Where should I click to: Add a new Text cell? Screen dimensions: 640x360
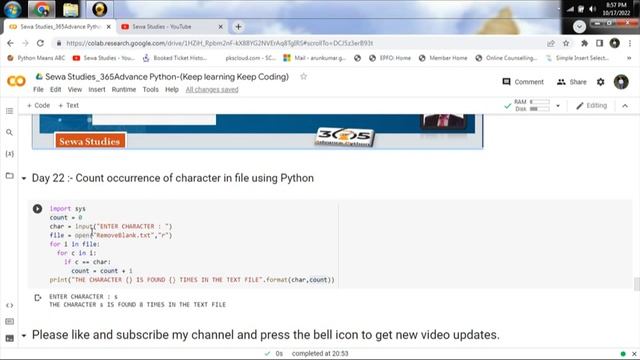click(x=68, y=105)
